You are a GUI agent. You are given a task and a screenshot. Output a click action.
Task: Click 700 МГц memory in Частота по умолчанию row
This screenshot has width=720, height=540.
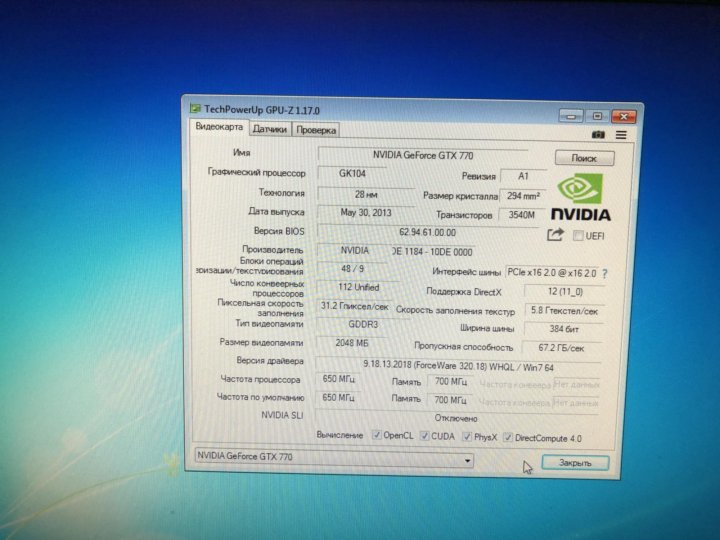tap(450, 400)
